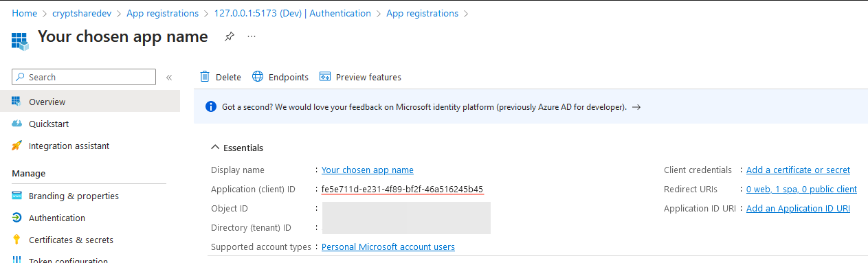Image resolution: width=868 pixels, height=263 pixels.
Task: Click the Certificates & secrets key icon
Action: [x=16, y=240]
